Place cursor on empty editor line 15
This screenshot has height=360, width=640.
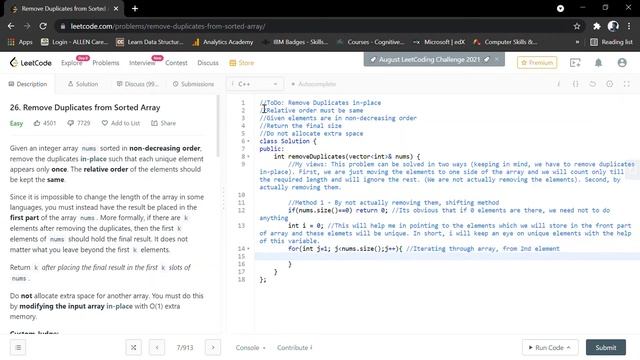[447, 256]
